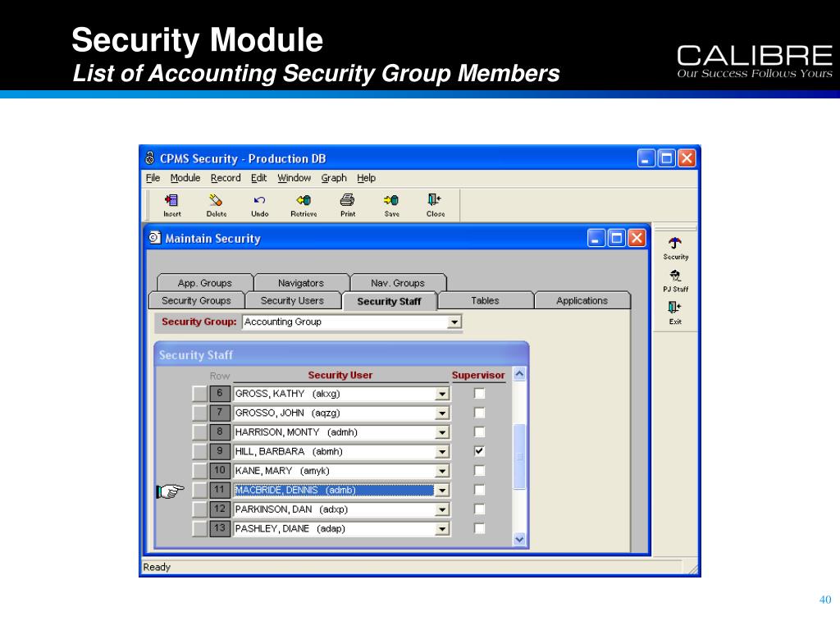This screenshot has width=840, height=630.
Task: Select the Security Staff tab
Action: [x=390, y=301]
